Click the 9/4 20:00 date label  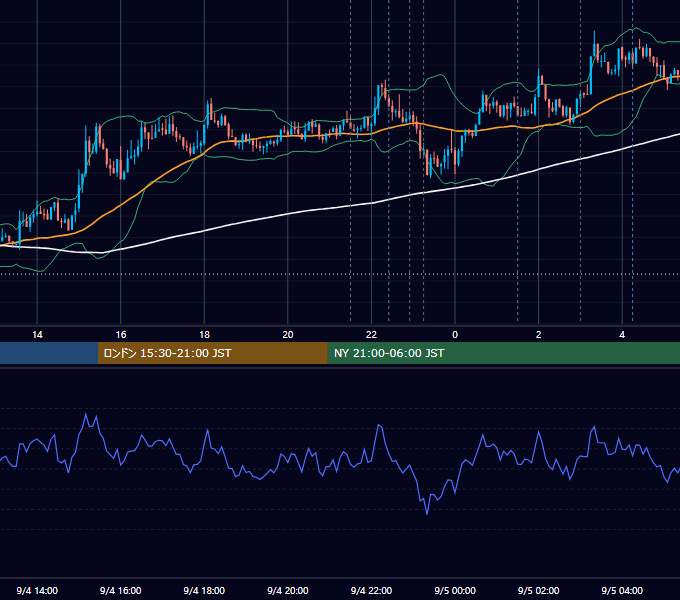tap(288, 590)
